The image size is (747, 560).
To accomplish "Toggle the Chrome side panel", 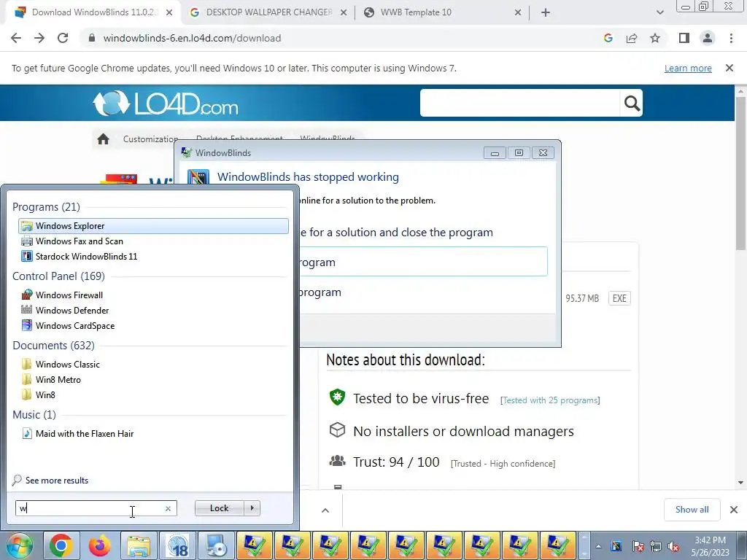I will [x=684, y=38].
